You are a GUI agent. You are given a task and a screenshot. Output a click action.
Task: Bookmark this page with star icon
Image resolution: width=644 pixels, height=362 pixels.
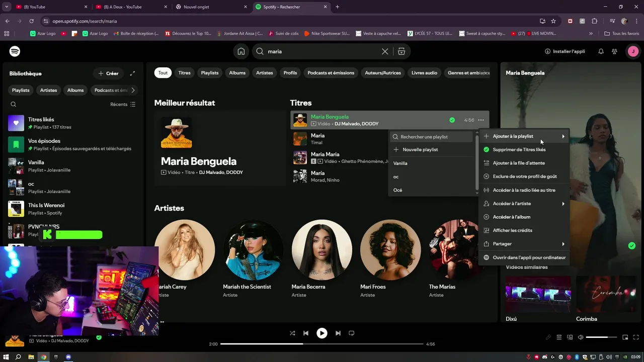(553, 21)
